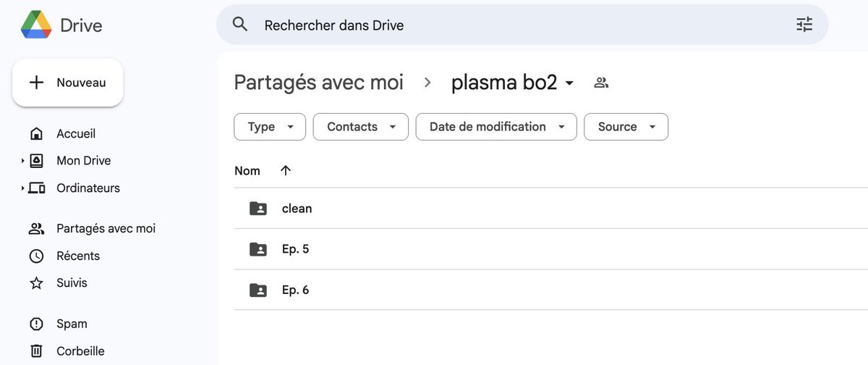868x365 pixels.
Task: Open the Source filter dropdown
Action: pos(626,127)
